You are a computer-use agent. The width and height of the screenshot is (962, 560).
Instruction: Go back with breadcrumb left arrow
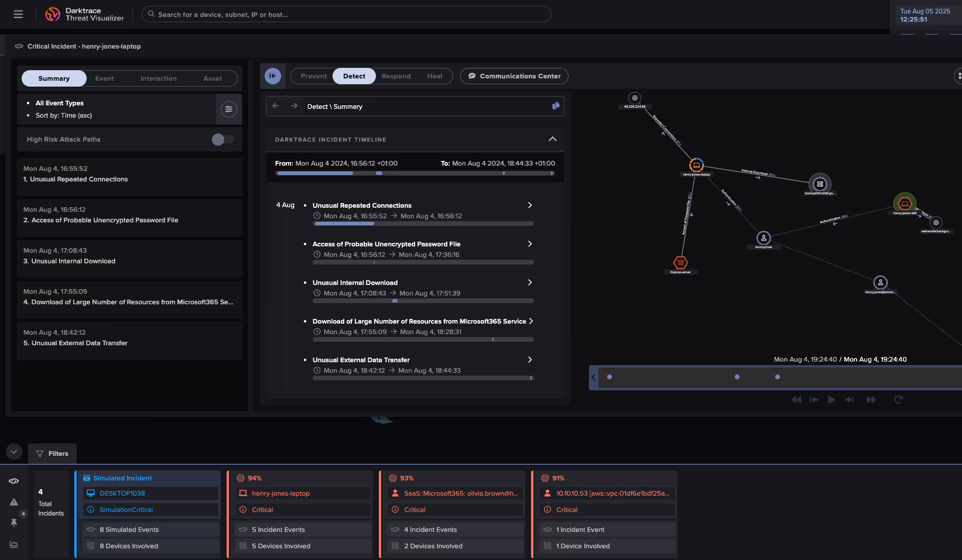point(276,106)
